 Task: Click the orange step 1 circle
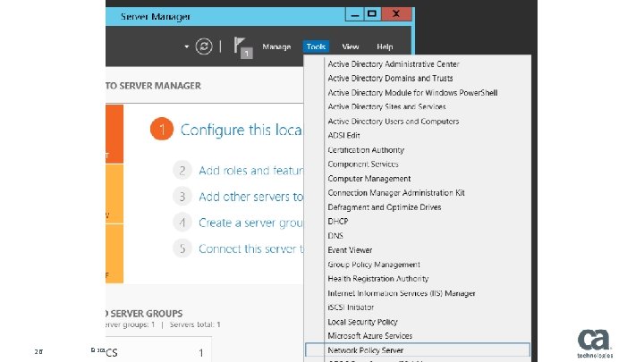[x=162, y=130]
